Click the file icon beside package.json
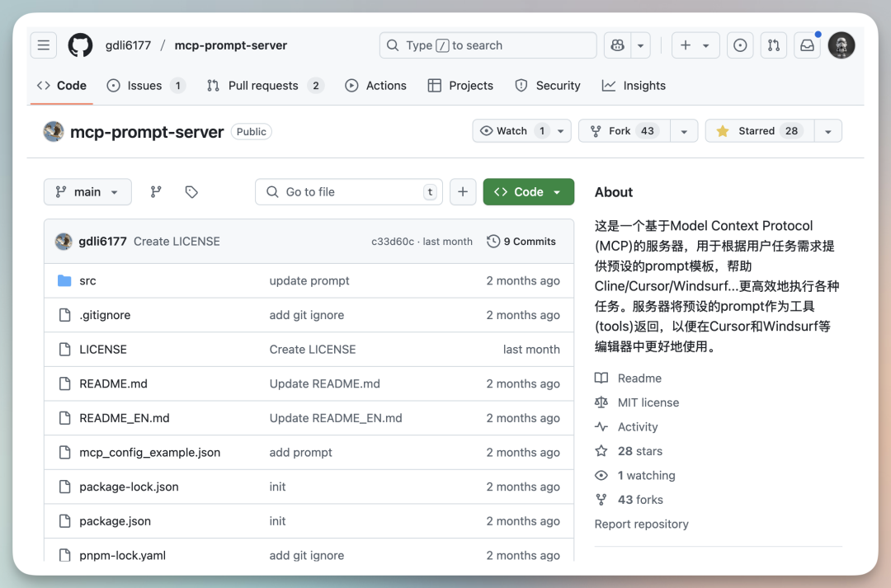 (x=65, y=521)
